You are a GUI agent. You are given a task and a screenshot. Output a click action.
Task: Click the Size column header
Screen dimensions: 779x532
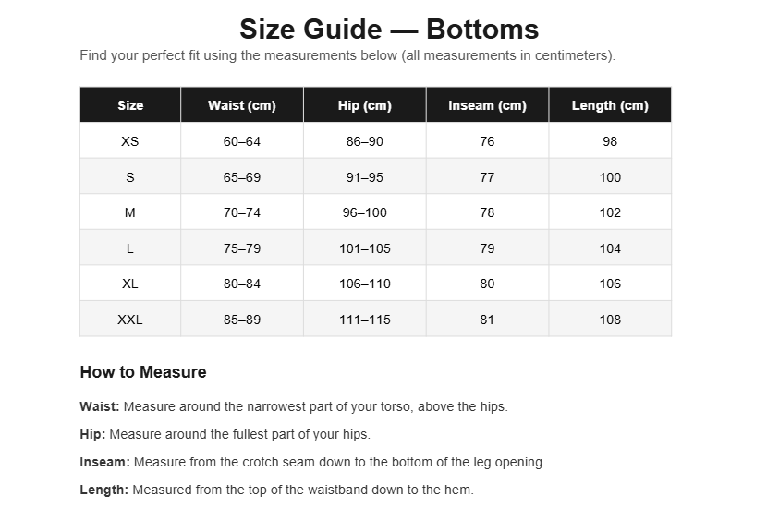pos(130,104)
